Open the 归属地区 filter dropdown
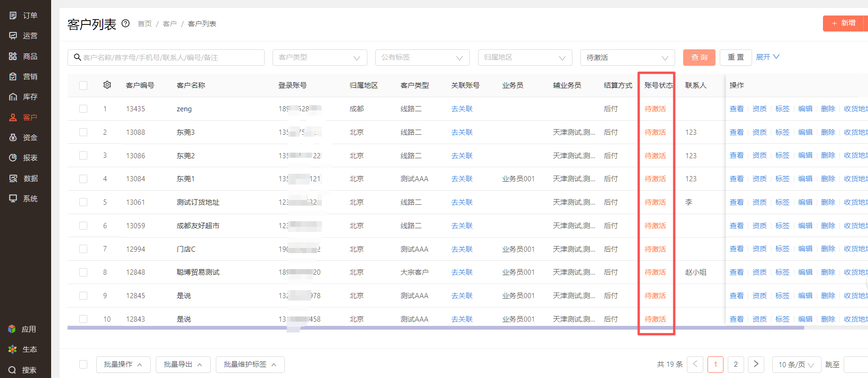The height and width of the screenshot is (378, 868). (x=525, y=57)
